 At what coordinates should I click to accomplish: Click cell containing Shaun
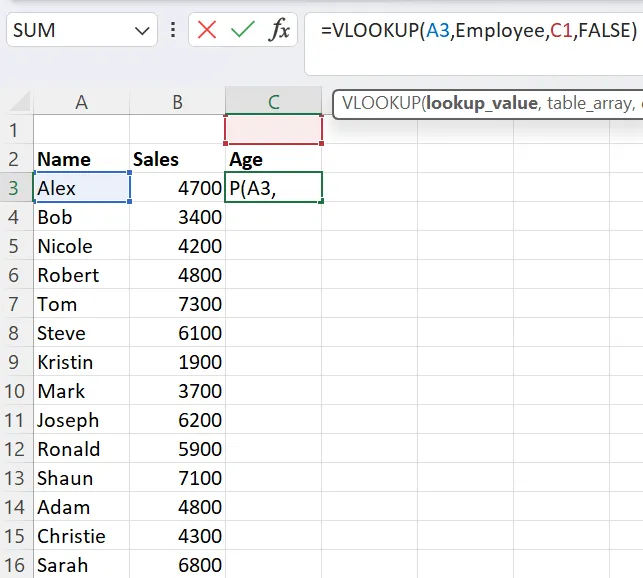tap(81, 478)
